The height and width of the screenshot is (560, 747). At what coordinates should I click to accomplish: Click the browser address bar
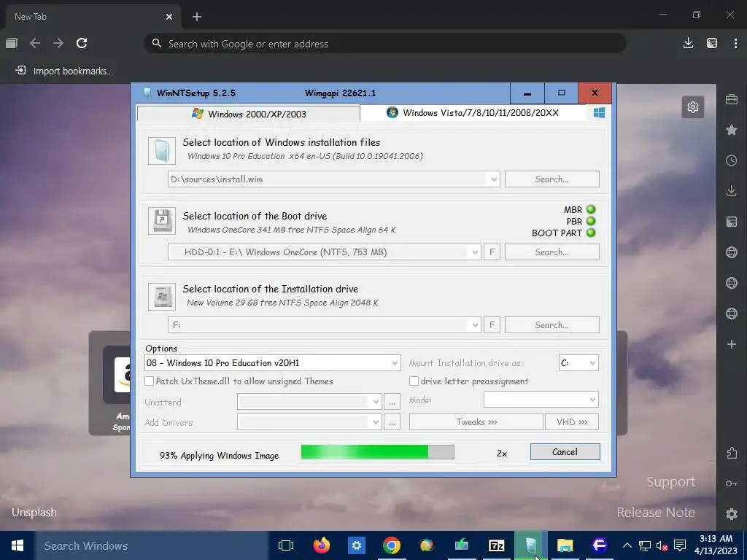385,43
